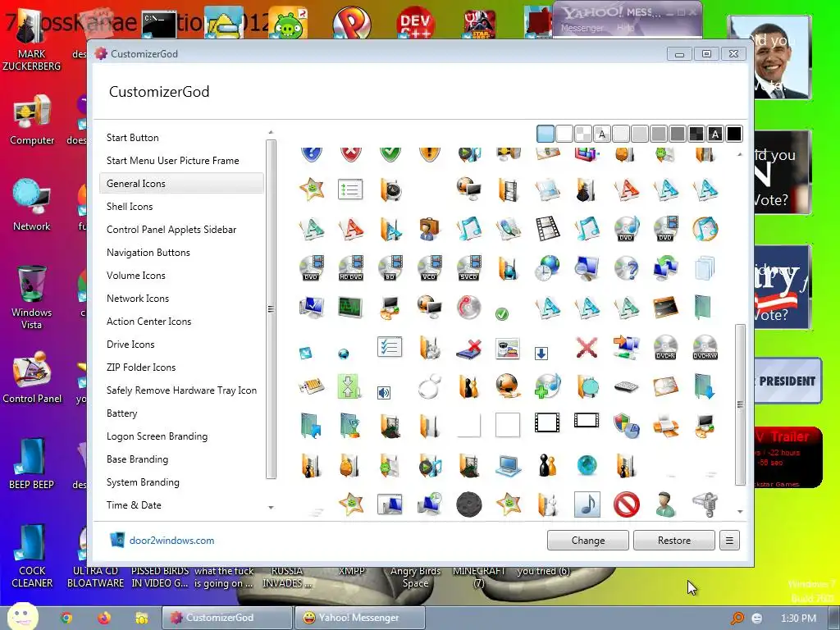This screenshot has width=840, height=630.
Task: Click the Change button
Action: pyautogui.click(x=587, y=541)
